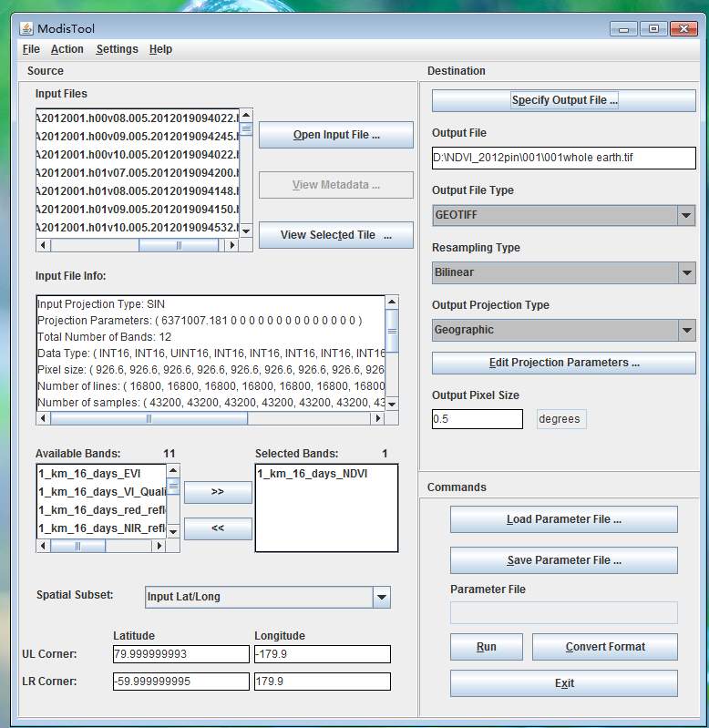Click View Selected Tile button
This screenshot has width=709, height=728.
(336, 235)
